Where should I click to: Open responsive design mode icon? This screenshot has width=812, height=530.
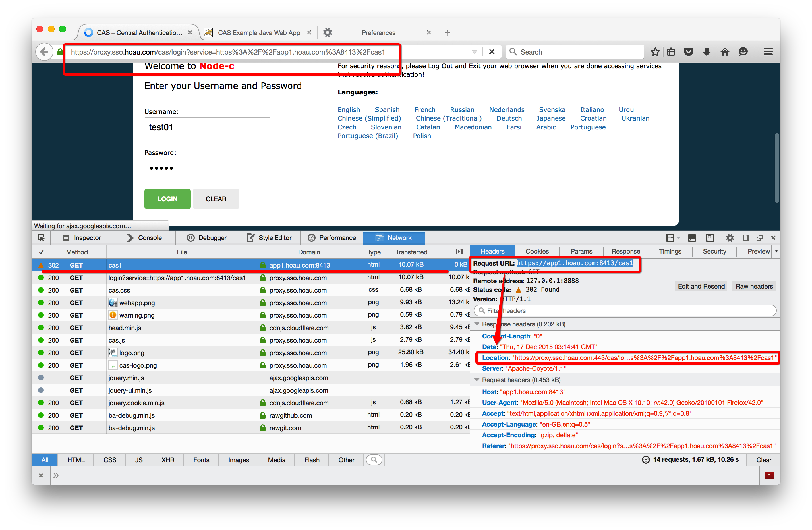pos(710,238)
